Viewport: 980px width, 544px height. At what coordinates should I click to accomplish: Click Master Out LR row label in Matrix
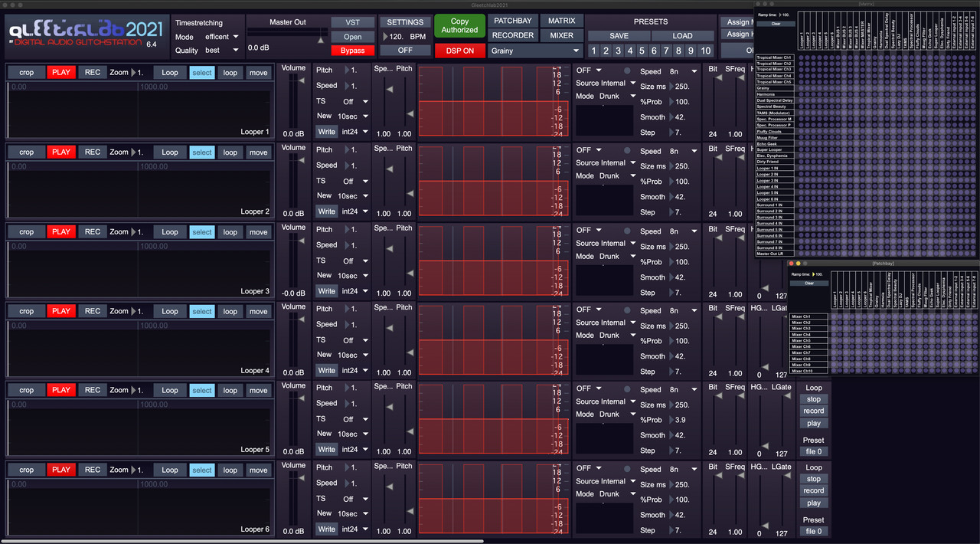[x=774, y=254]
